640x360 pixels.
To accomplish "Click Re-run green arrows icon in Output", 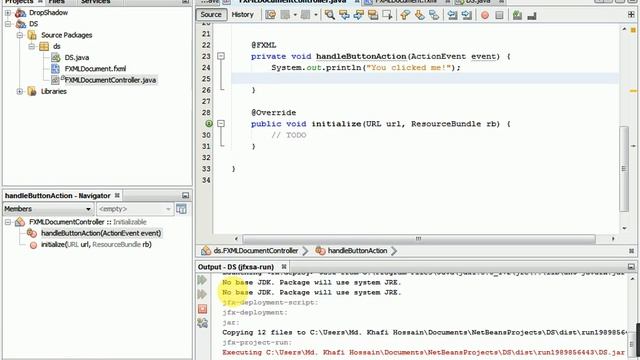I will click(202, 280).
